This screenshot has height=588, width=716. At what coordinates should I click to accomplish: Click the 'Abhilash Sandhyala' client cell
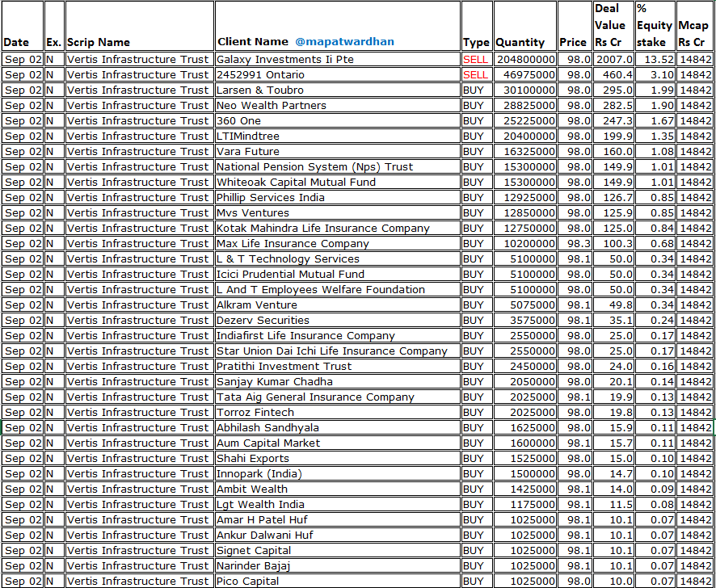coord(338,428)
